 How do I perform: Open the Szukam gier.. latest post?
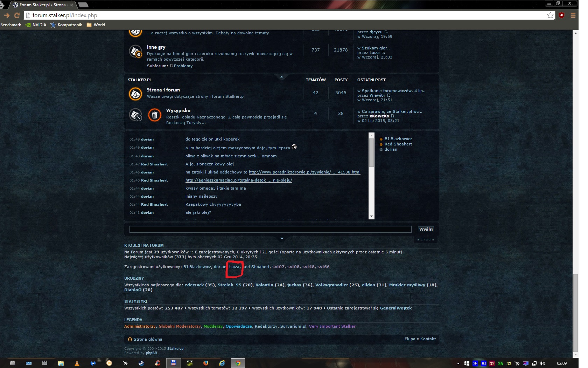(x=376, y=48)
